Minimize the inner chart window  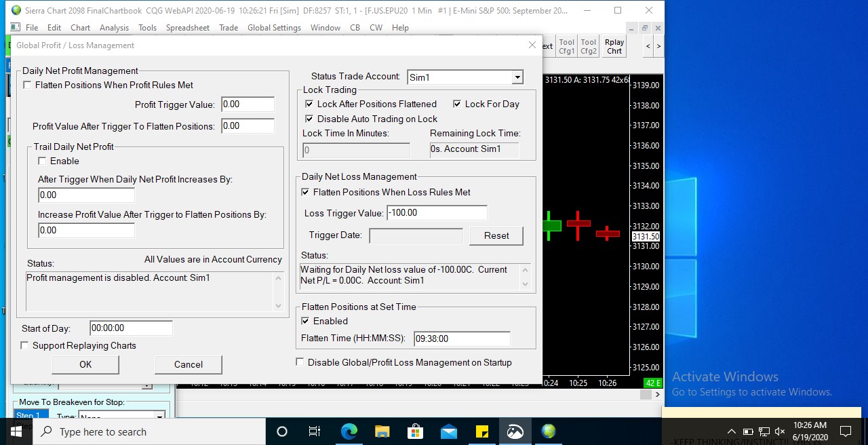pos(632,28)
